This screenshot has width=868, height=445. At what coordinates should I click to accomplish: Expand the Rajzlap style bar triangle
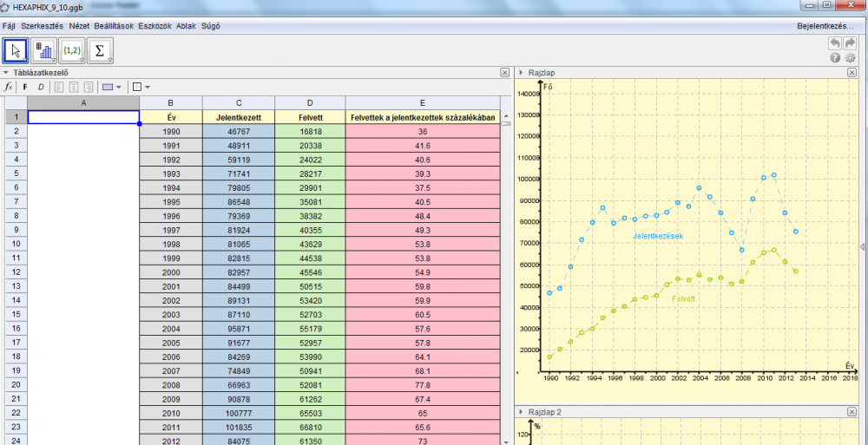click(521, 73)
